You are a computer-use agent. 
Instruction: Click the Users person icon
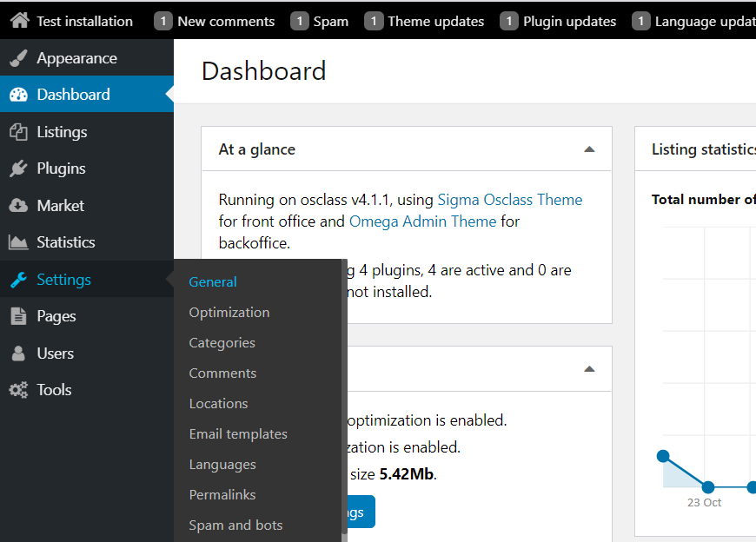click(18, 354)
